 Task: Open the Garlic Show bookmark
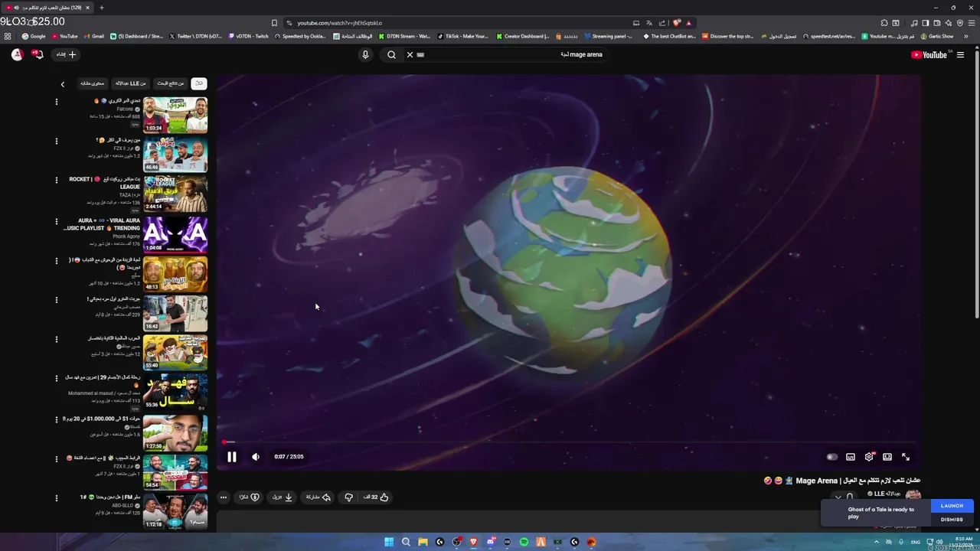(937, 36)
